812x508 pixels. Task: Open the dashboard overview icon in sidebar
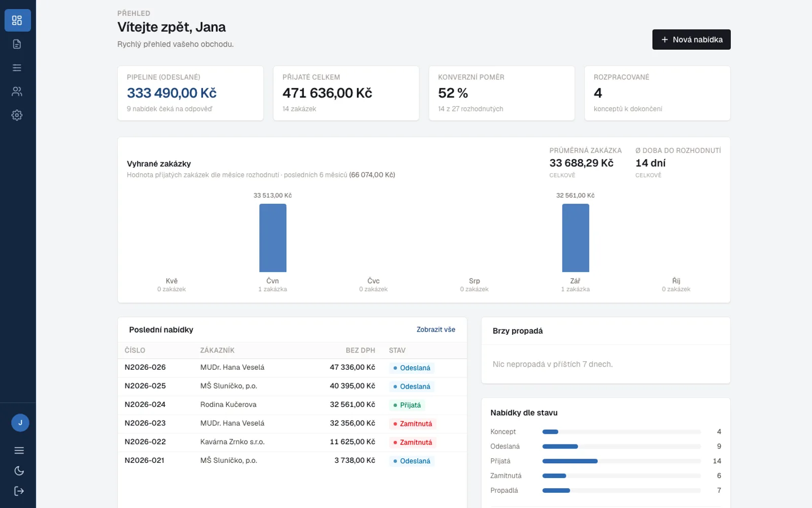tap(17, 20)
